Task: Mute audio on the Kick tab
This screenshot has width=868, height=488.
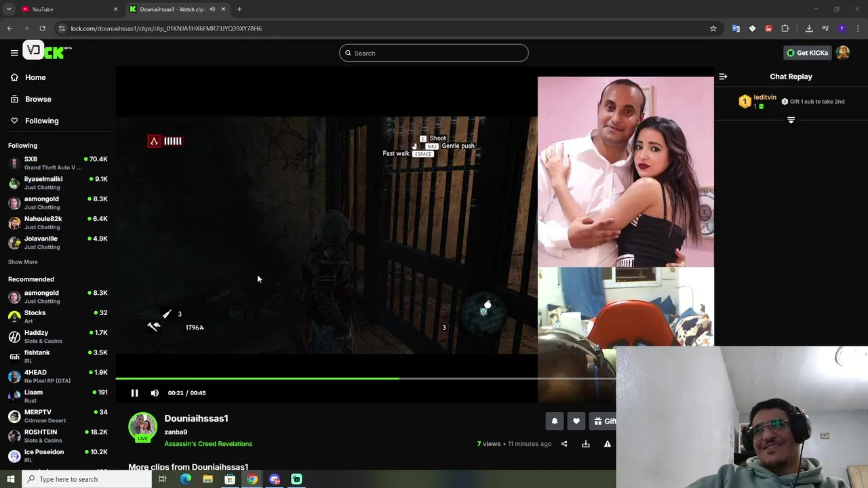Action: click(212, 9)
